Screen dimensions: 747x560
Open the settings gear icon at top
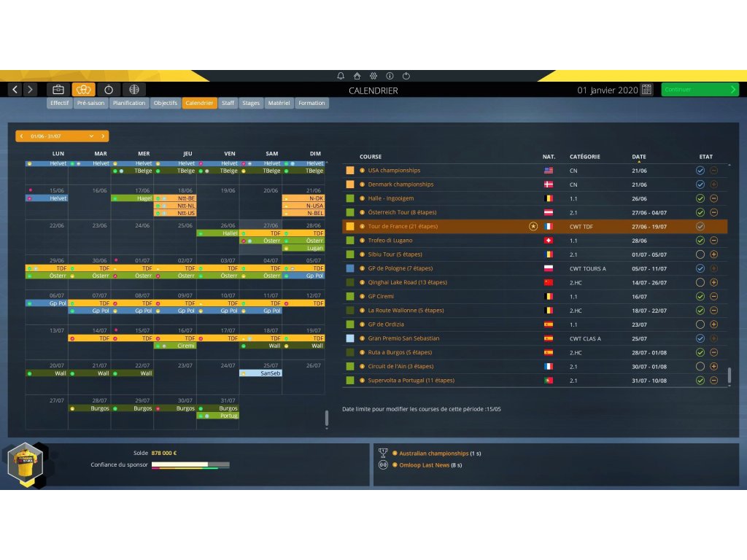(373, 76)
